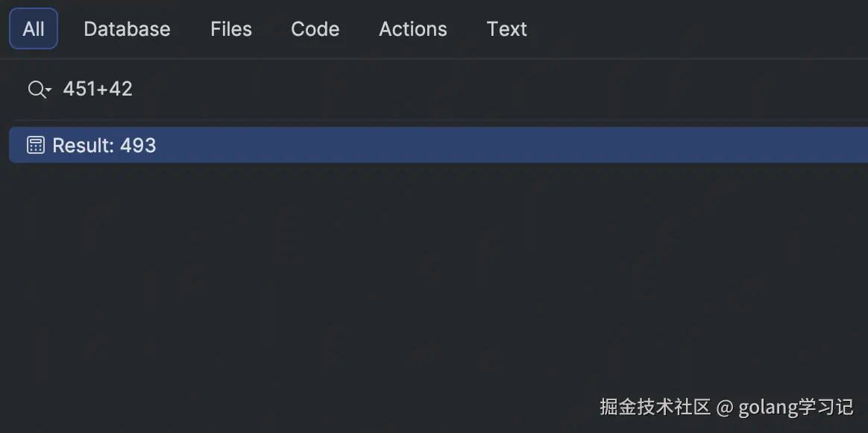The image size is (868, 433).
Task: Click the calculator icon in the result row
Action: pyautogui.click(x=35, y=145)
